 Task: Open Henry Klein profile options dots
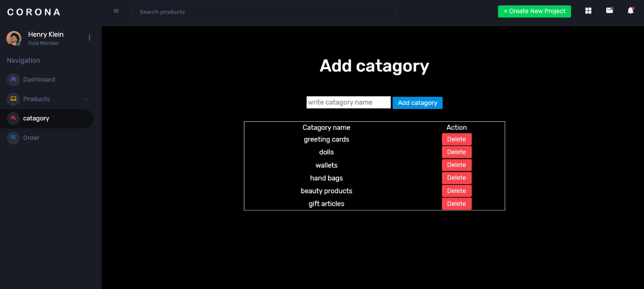coord(89,38)
